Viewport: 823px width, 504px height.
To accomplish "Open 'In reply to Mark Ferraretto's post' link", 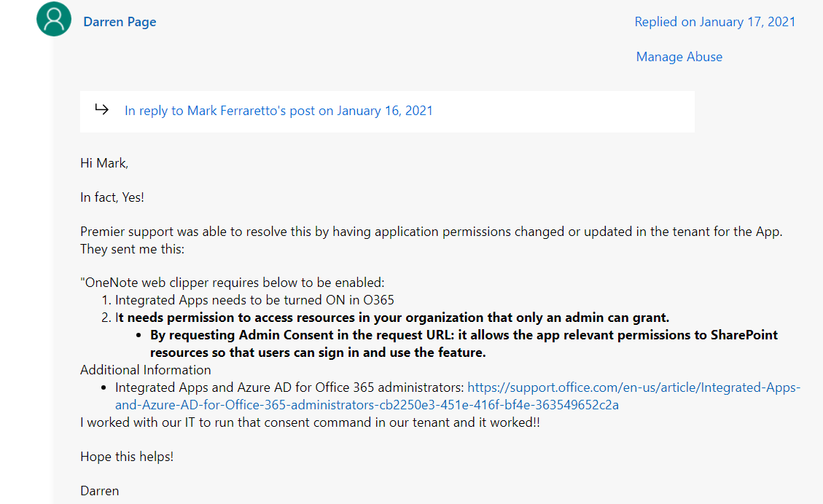I will [x=278, y=111].
